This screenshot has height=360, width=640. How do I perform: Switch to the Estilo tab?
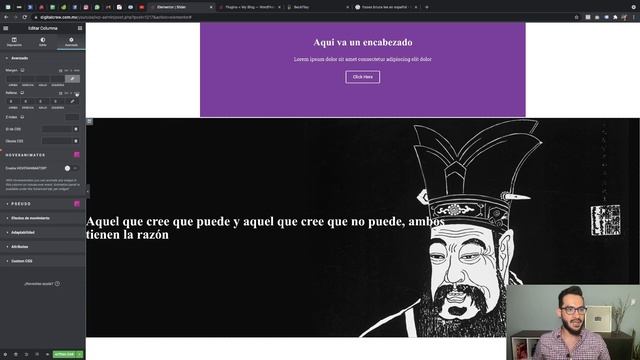(x=42, y=42)
